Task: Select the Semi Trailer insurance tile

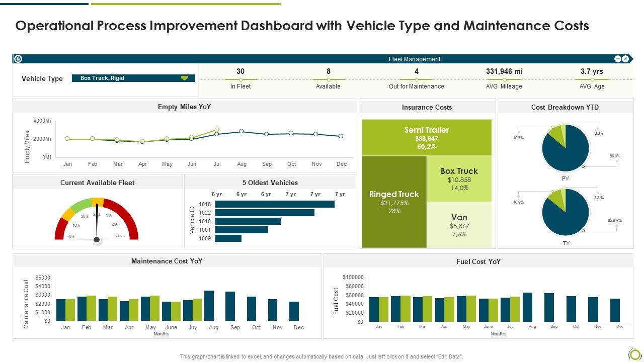Action: [x=427, y=137]
